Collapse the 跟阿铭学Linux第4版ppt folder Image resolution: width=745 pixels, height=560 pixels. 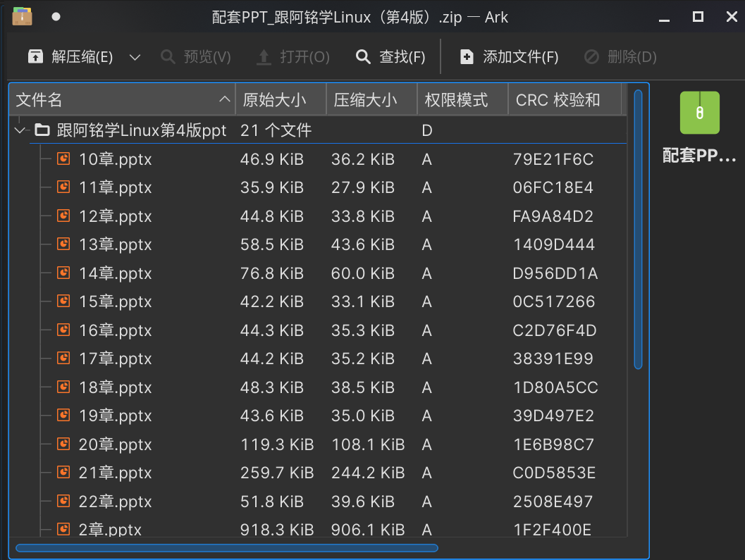coord(20,130)
